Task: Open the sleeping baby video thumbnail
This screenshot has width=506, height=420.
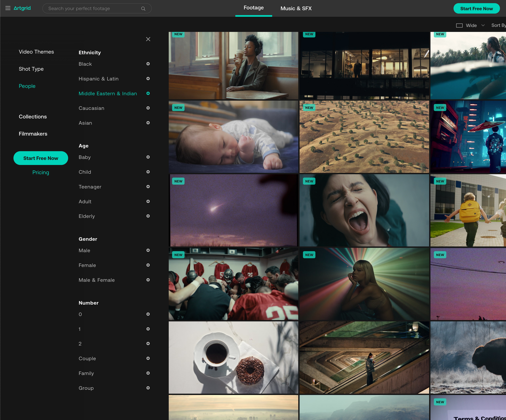Action: coord(233,137)
